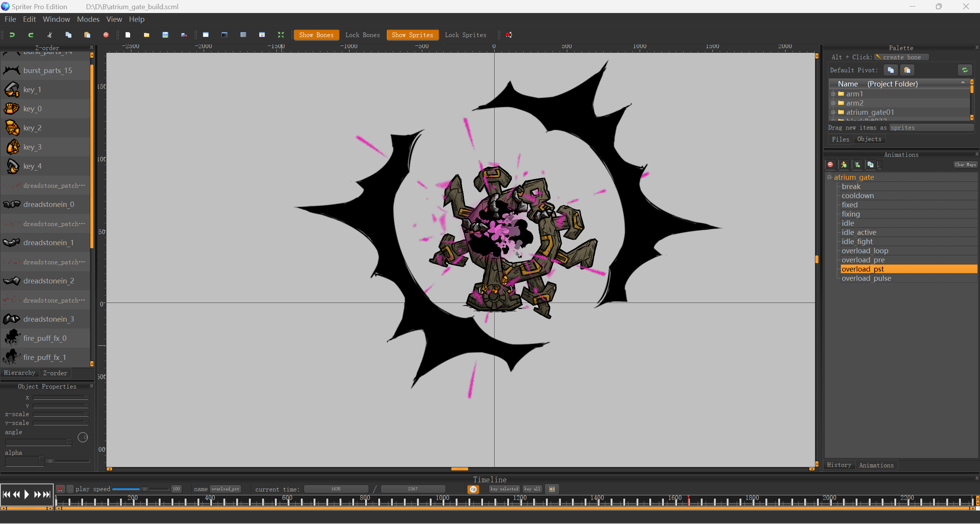Collapse the atrium_gate animations tree

pos(829,177)
